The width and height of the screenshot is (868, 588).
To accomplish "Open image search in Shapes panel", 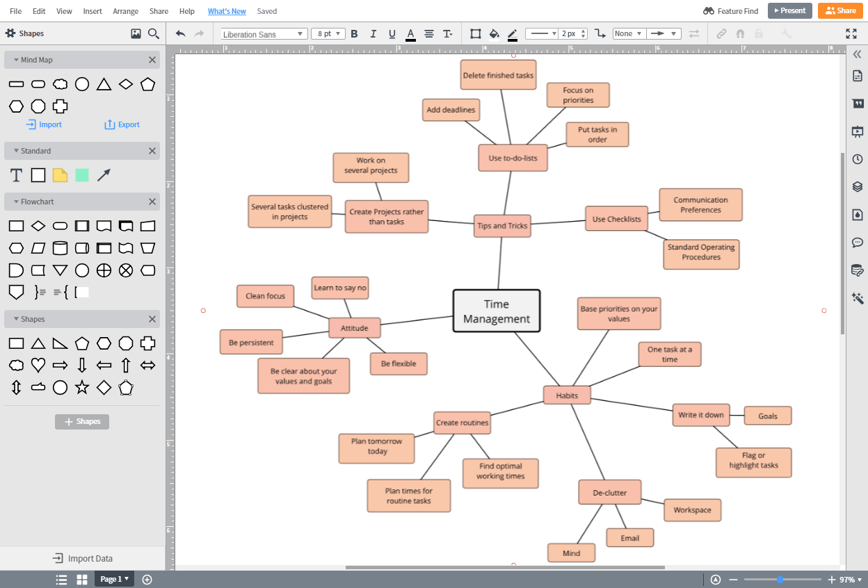I will pos(136,33).
